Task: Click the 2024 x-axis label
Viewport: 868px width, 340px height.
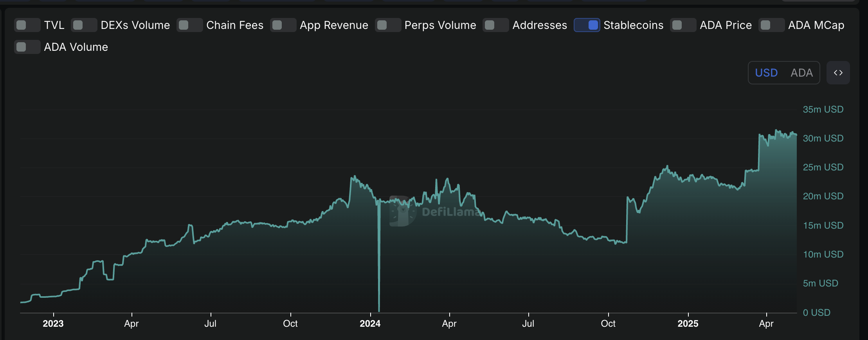Action: 370,324
